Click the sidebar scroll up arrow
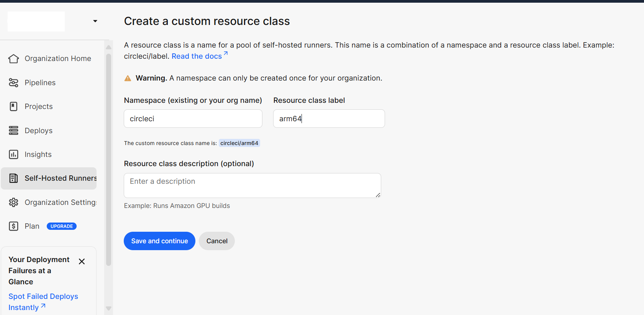The height and width of the screenshot is (315, 644). coord(108,47)
